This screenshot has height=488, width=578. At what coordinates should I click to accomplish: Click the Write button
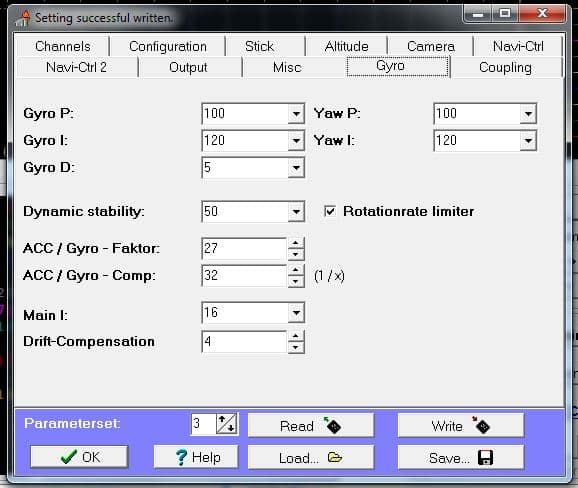[x=461, y=425]
